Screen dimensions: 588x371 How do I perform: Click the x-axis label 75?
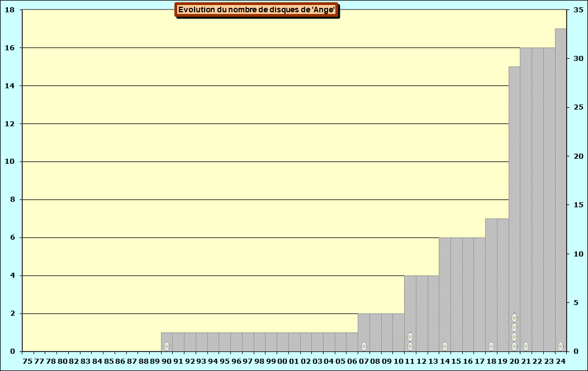point(27,361)
